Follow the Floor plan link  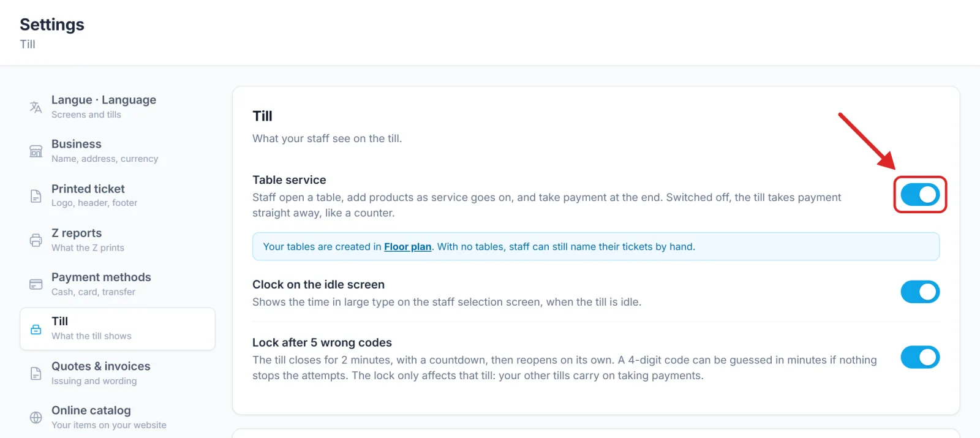(408, 247)
